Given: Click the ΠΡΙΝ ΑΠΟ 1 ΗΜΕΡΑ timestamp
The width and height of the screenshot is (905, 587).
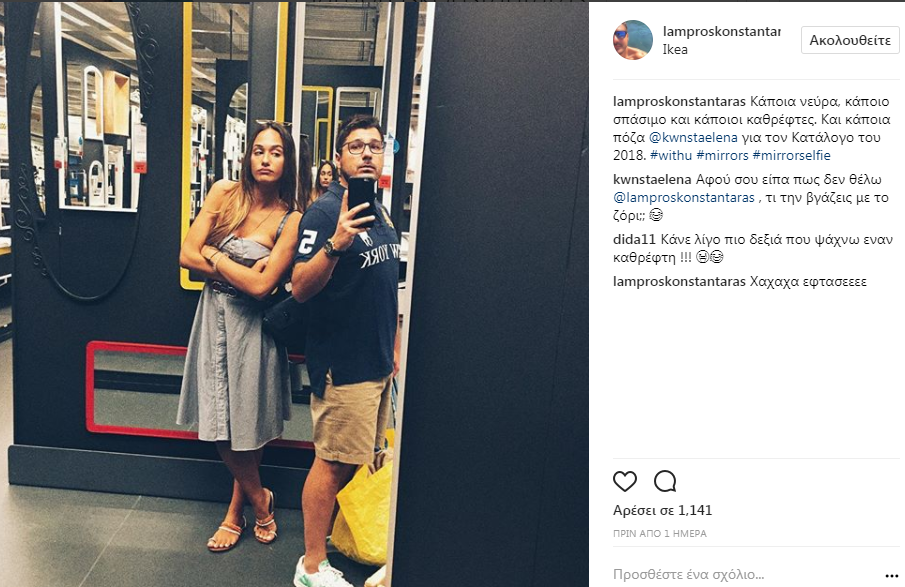Looking at the screenshot, I should pos(660,534).
